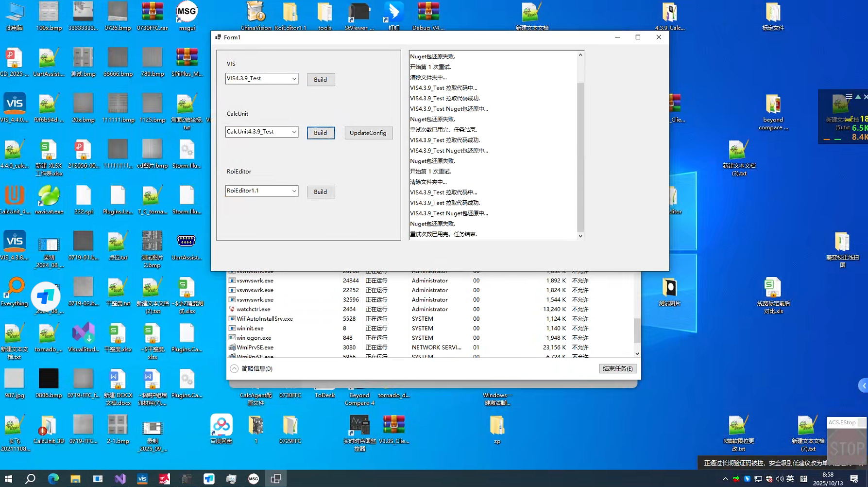Open the RoiEditor1.1 dropdown list
This screenshot has width=868, height=487.
[x=294, y=191]
